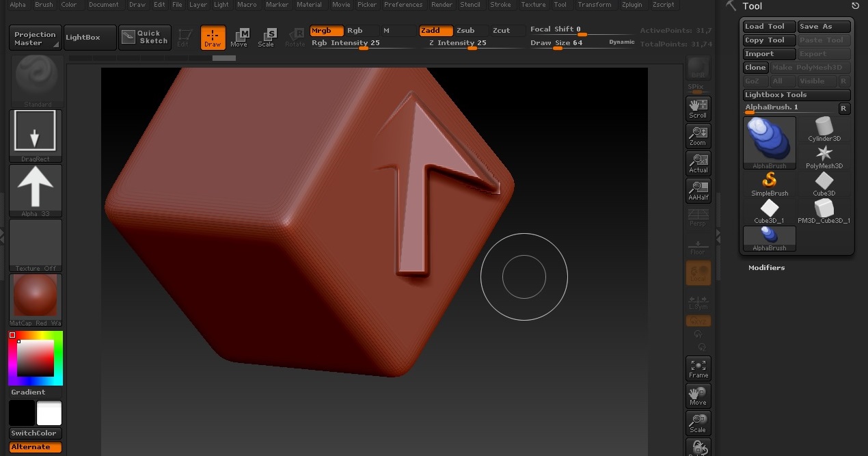Select the Cube3D tool
Viewport: 868px width, 456px height.
click(824, 184)
